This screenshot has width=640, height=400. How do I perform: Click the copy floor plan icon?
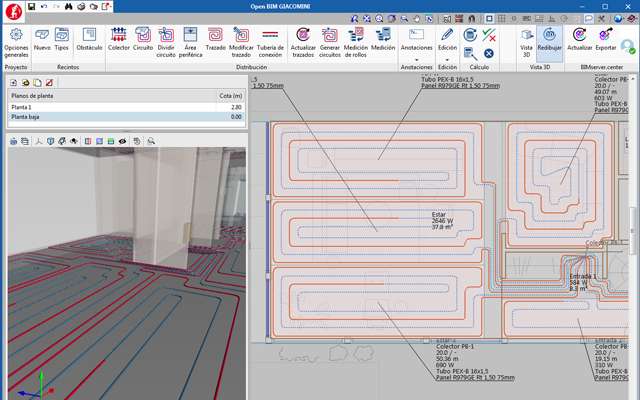38,83
